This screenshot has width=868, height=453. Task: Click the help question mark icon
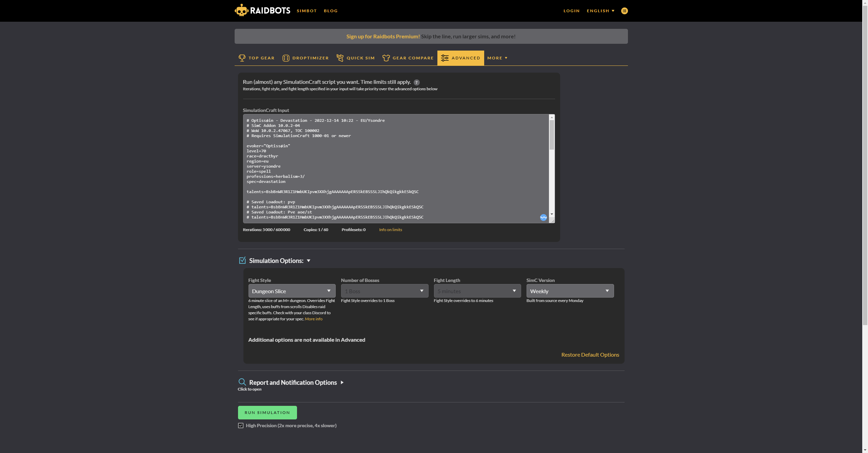417,82
